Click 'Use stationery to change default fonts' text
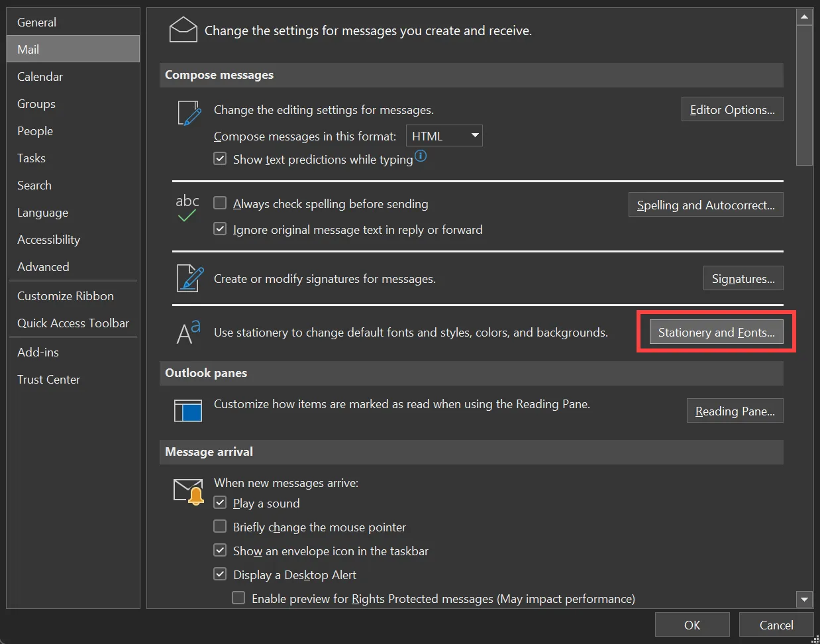This screenshot has height=644, width=820. [411, 333]
